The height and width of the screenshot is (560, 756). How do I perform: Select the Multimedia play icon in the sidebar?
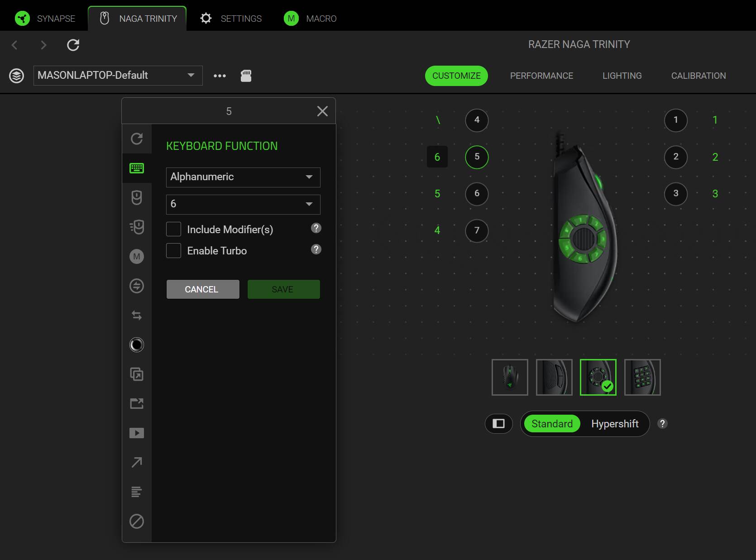pyautogui.click(x=137, y=433)
